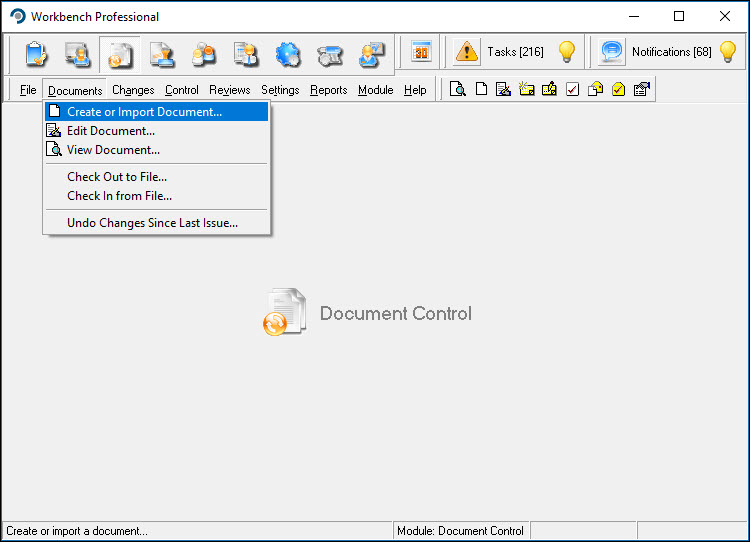Choose Create or Import Document...
The height and width of the screenshot is (542, 750).
coord(156,111)
